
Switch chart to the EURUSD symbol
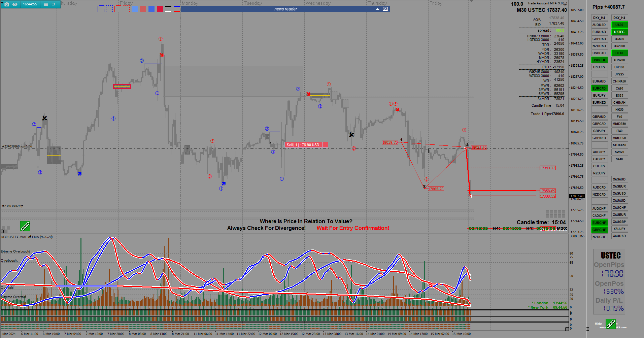tap(599, 32)
